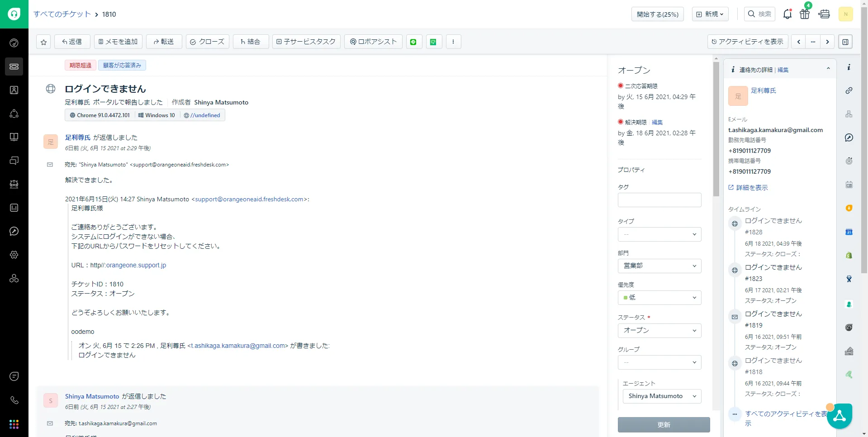868x437 pixels.
Task: Click すべてのチケット breadcrumb link
Action: (x=62, y=14)
